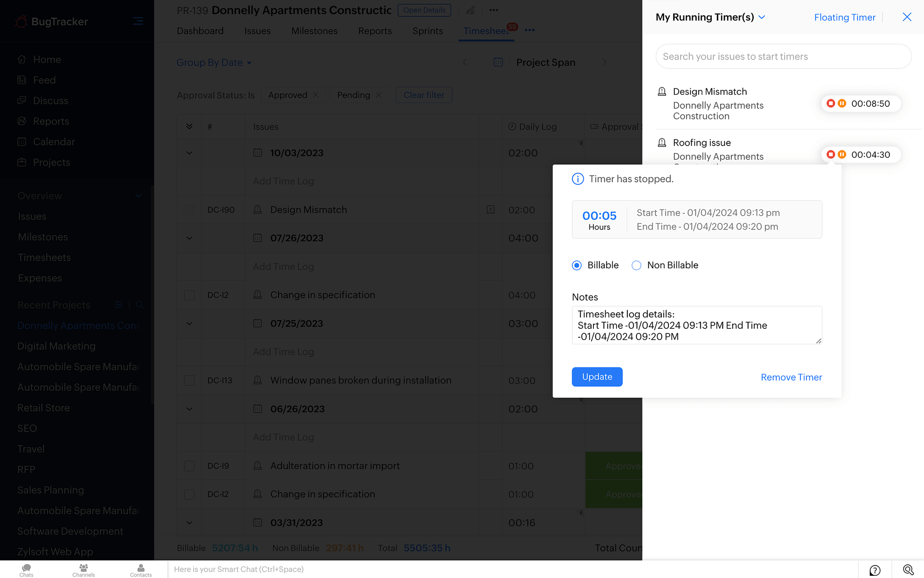Stop the Roofing issue timer
Viewport: 924px width, 578px height.
pyautogui.click(x=830, y=154)
